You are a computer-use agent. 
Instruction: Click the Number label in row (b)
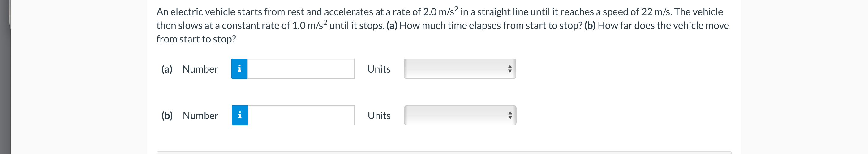pyautogui.click(x=200, y=116)
